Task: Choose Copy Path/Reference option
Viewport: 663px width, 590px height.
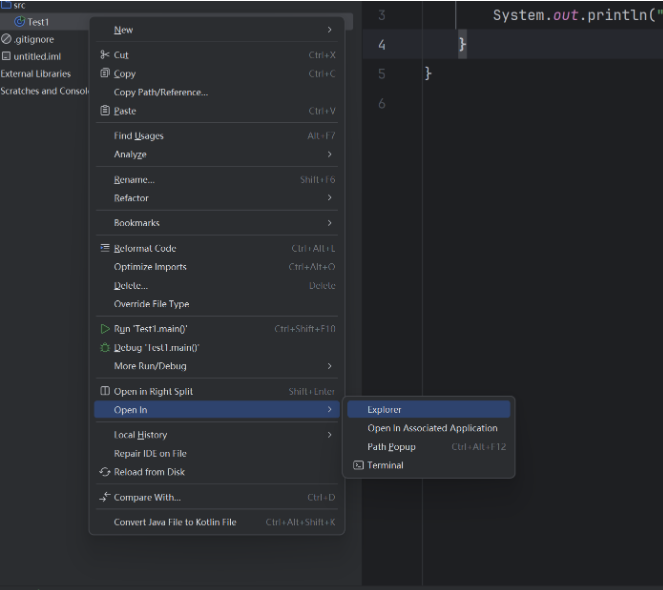Action: 161,92
